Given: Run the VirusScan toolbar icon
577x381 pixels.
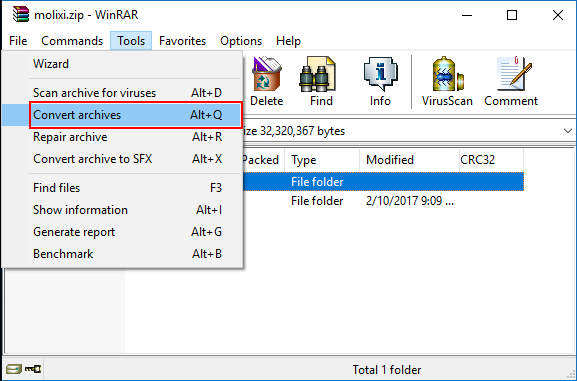Looking at the screenshot, I should pyautogui.click(x=447, y=82).
